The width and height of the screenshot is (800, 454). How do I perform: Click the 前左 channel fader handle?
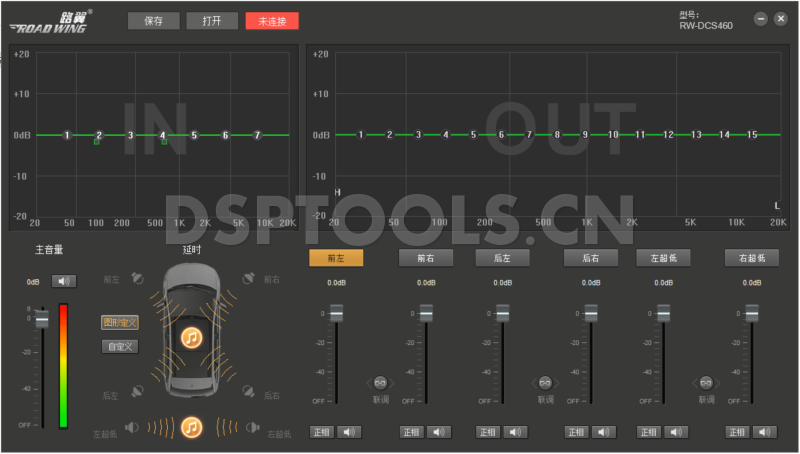[x=336, y=313]
